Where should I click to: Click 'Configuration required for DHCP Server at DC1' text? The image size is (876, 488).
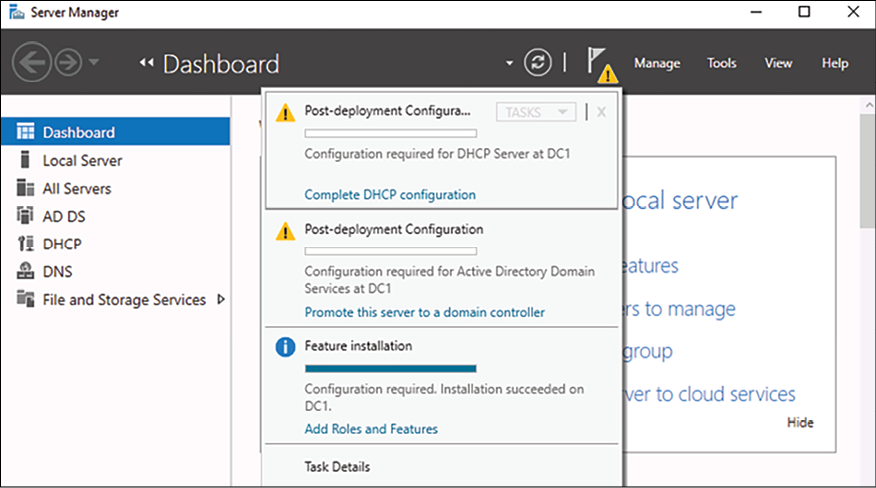(437, 154)
